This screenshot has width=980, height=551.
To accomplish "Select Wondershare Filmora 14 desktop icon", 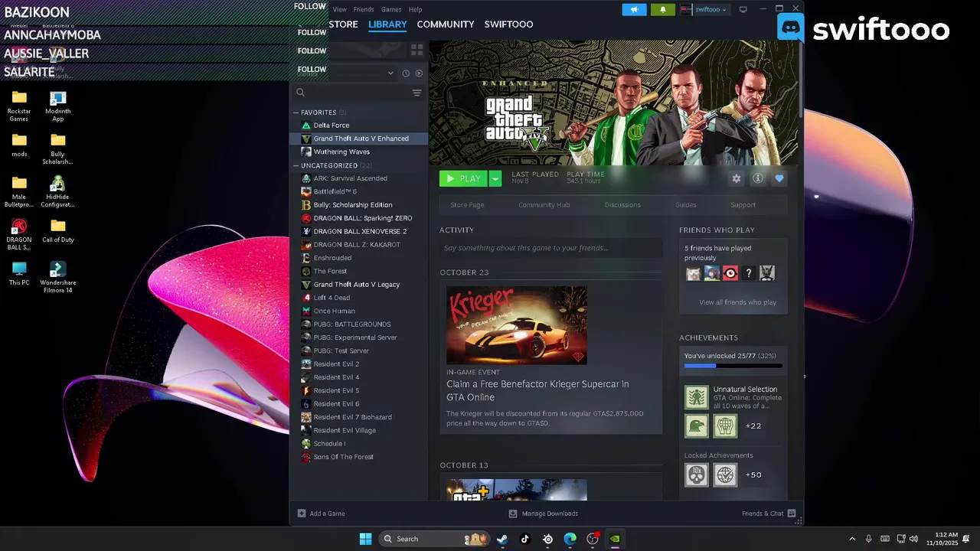I will point(58,278).
